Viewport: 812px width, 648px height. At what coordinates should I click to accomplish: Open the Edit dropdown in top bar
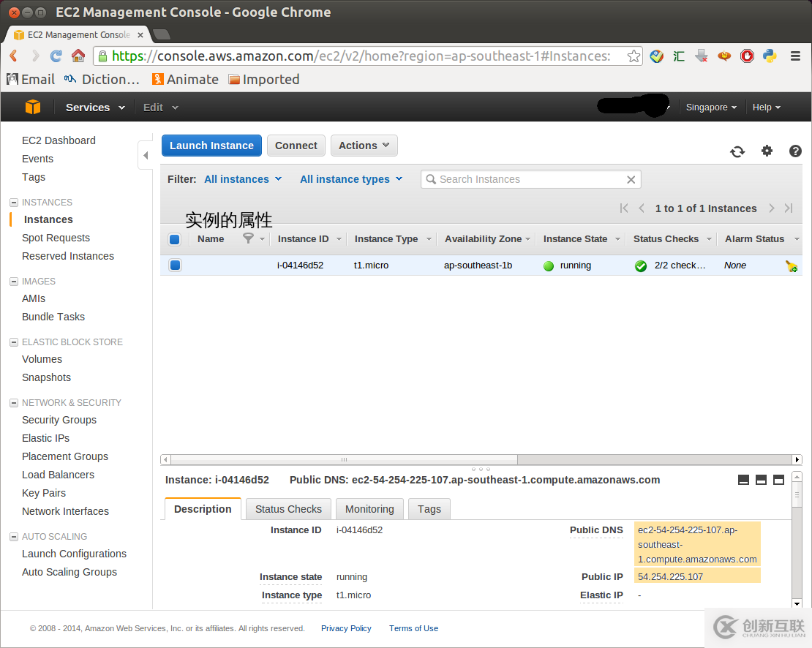click(x=160, y=107)
